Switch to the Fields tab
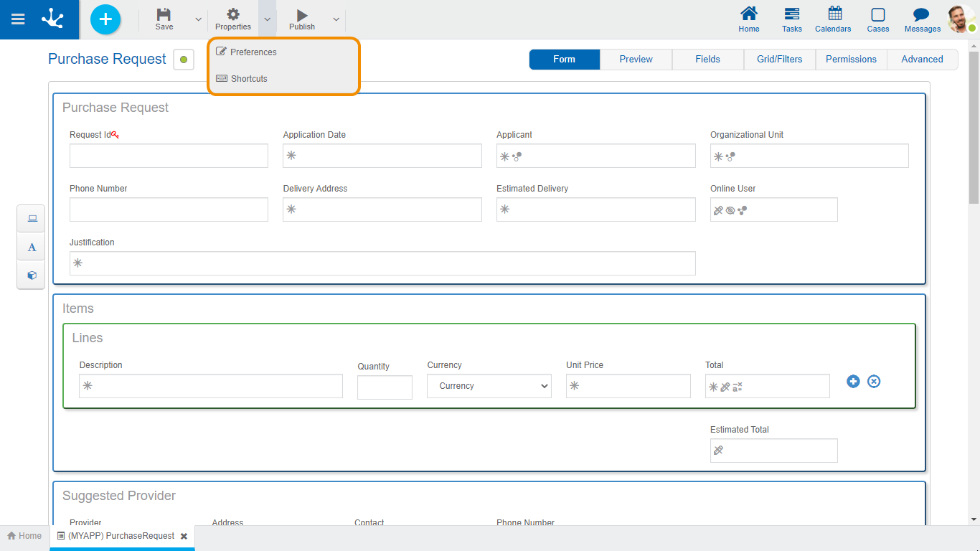Viewport: 980px width, 551px height. tap(708, 60)
